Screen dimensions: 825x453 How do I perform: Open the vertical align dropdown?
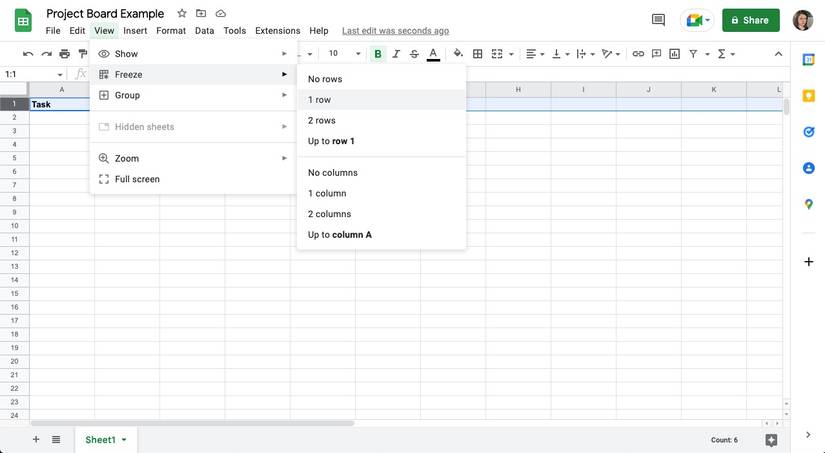click(x=560, y=54)
